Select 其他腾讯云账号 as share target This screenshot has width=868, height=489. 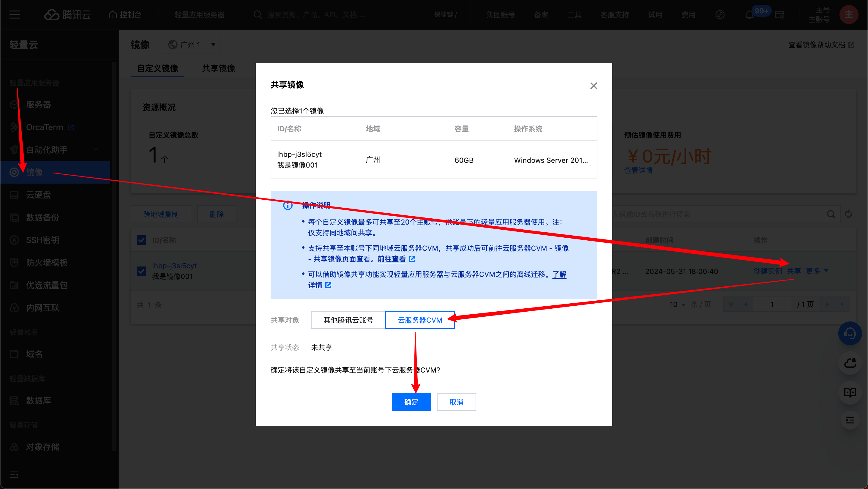348,320
